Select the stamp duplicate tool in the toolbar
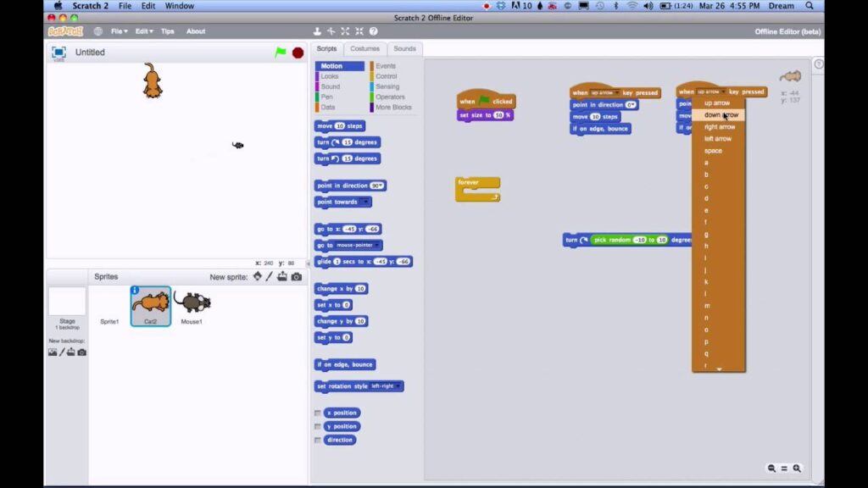The height and width of the screenshot is (488, 868). pyautogui.click(x=316, y=30)
